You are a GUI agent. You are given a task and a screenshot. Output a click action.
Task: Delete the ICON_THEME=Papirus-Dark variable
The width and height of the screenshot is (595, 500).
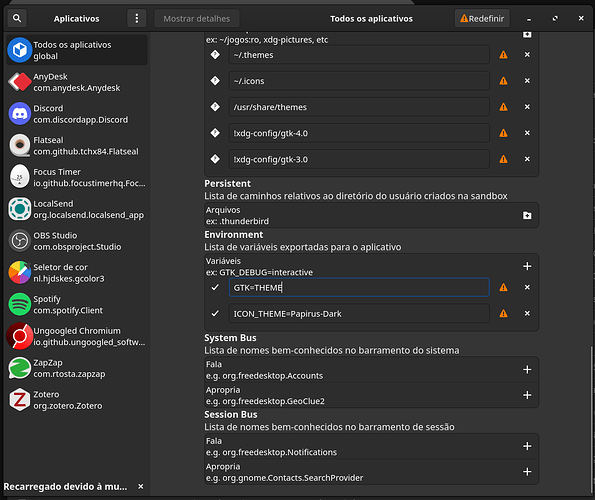(x=527, y=313)
